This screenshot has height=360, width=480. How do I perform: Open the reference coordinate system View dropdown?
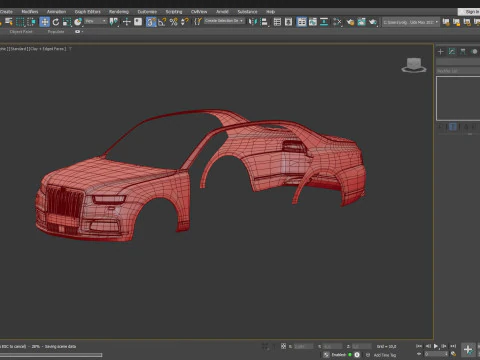95,21
